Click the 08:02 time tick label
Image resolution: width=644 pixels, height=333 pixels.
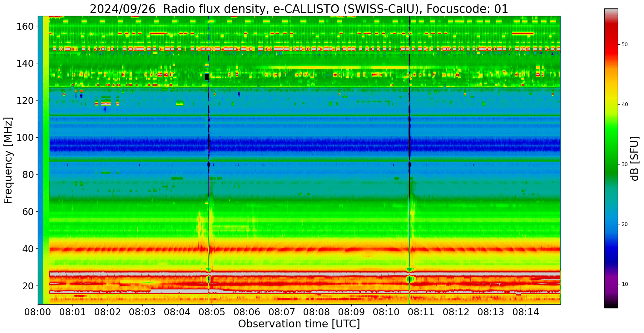(x=108, y=312)
